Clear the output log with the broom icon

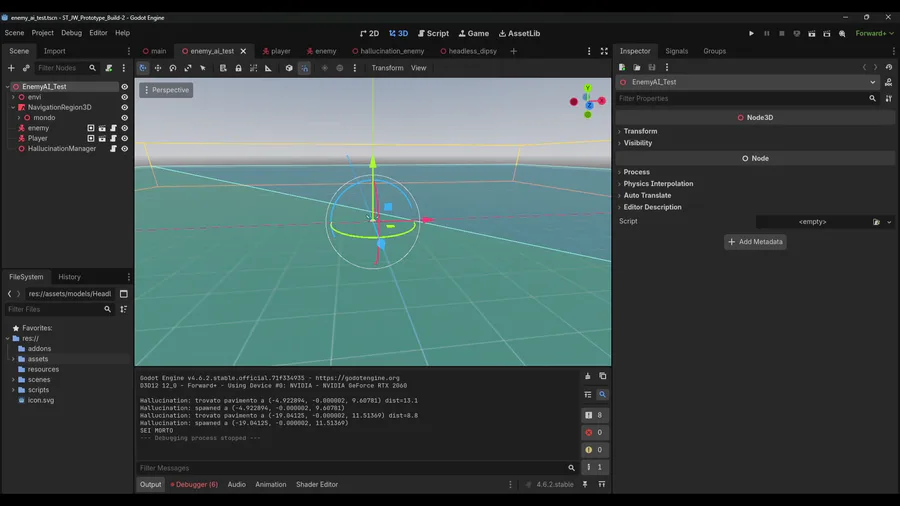tap(588, 376)
